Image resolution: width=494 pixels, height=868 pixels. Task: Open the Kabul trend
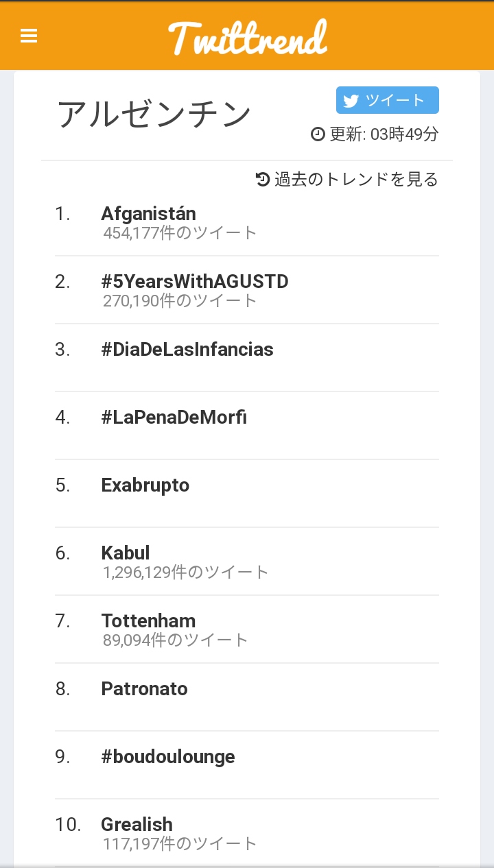126,553
